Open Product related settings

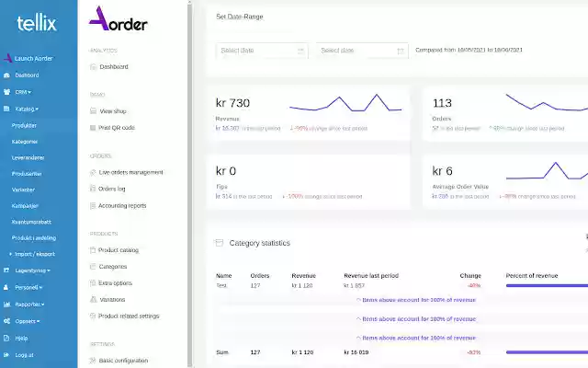pyautogui.click(x=129, y=316)
